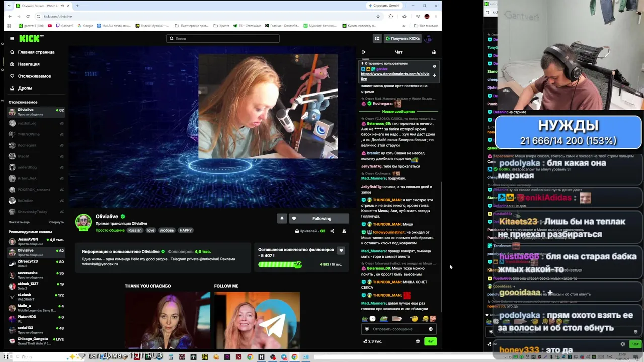Select Kochegara in followed channels list
Viewport: 644px width, 362px height.
36,145
